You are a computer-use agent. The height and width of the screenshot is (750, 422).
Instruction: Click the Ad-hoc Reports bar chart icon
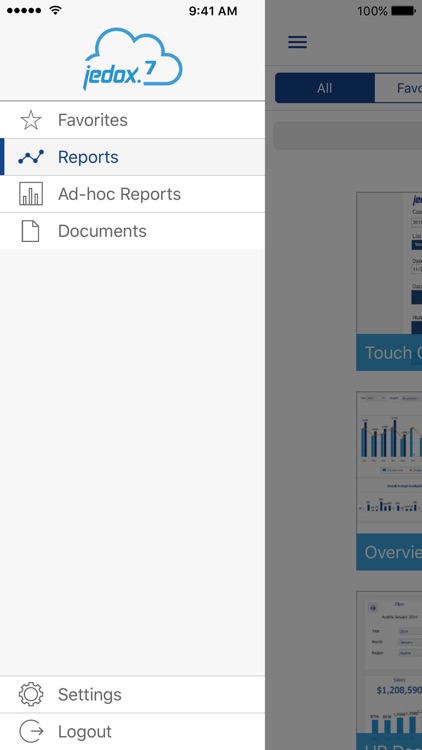point(31,194)
